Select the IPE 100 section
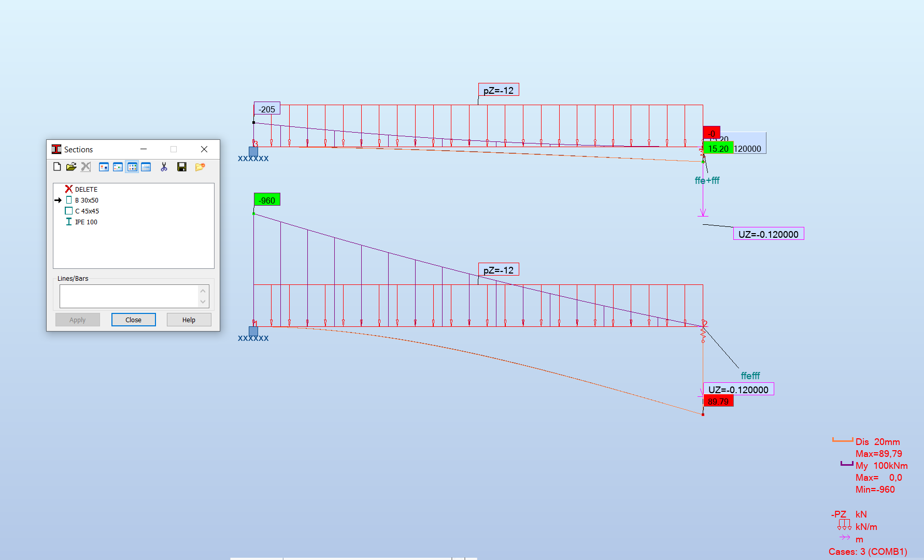 (86, 222)
